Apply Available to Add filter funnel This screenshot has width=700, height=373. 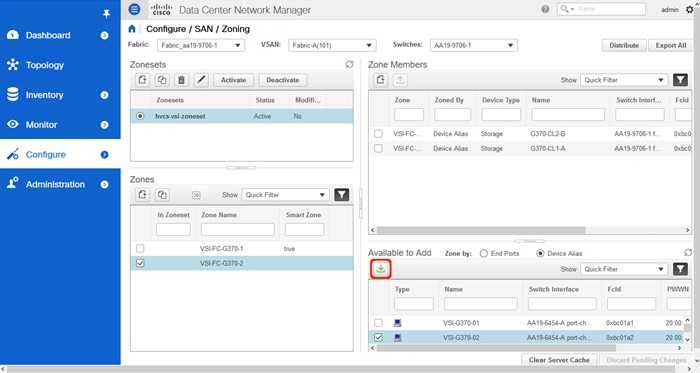680,269
